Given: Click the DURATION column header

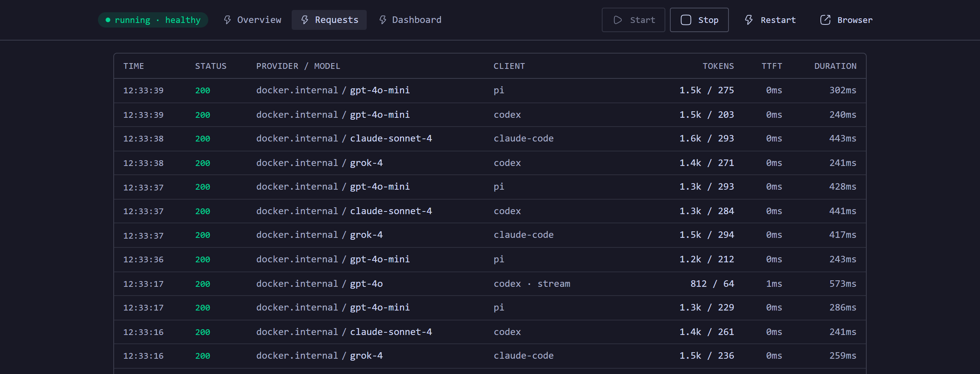Looking at the screenshot, I should pyautogui.click(x=835, y=66).
